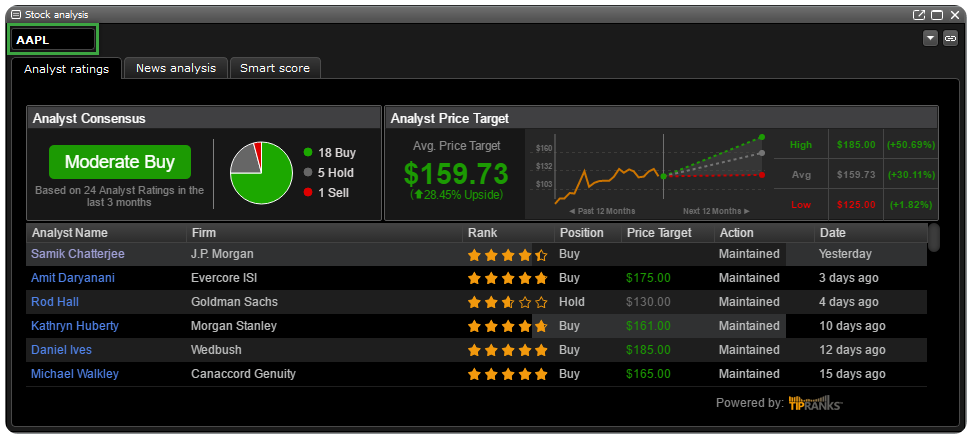Viewport: 972px width, 439px height.
Task: Click the Wedbush firm cell
Action: 216,350
